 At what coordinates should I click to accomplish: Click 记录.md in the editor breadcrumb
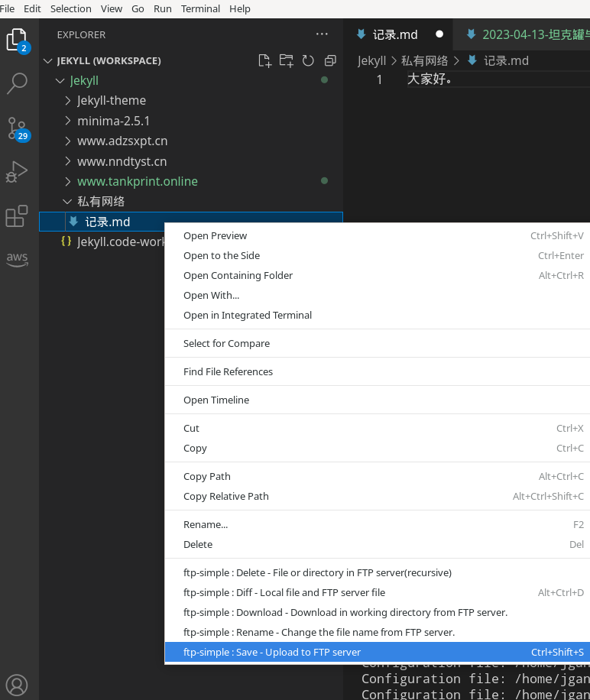tap(506, 60)
